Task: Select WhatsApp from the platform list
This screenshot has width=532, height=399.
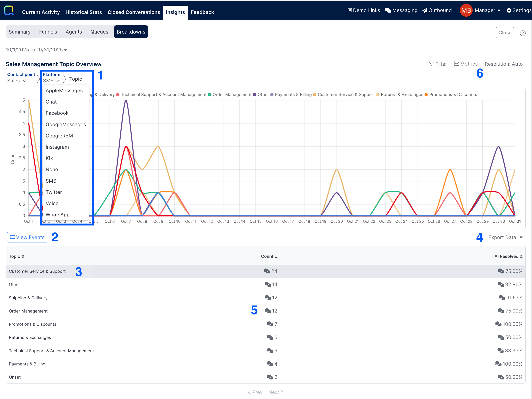Action: 57,215
